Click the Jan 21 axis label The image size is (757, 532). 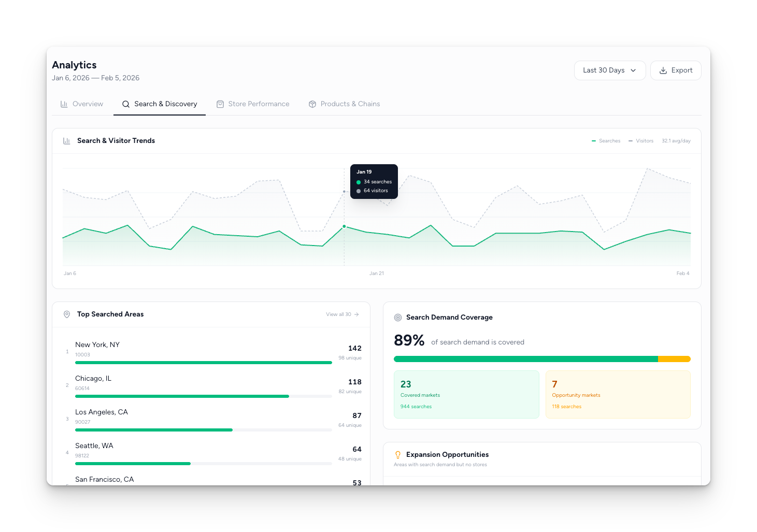point(377,274)
